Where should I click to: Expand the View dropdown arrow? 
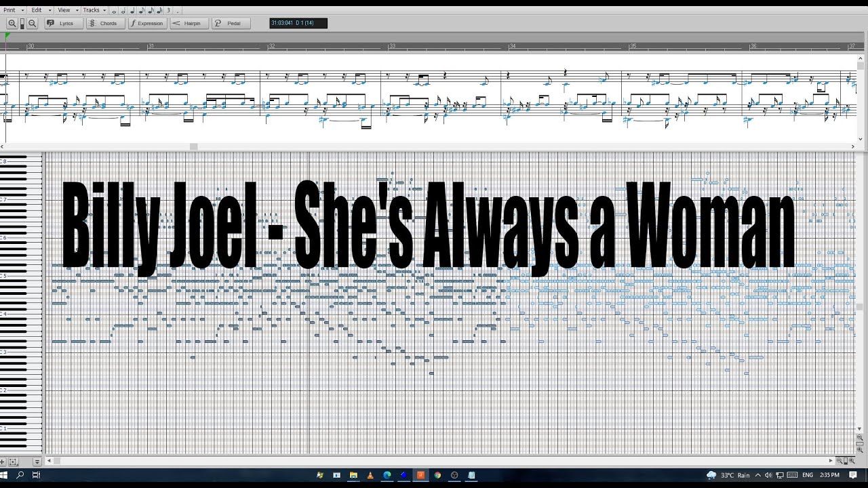(x=77, y=10)
